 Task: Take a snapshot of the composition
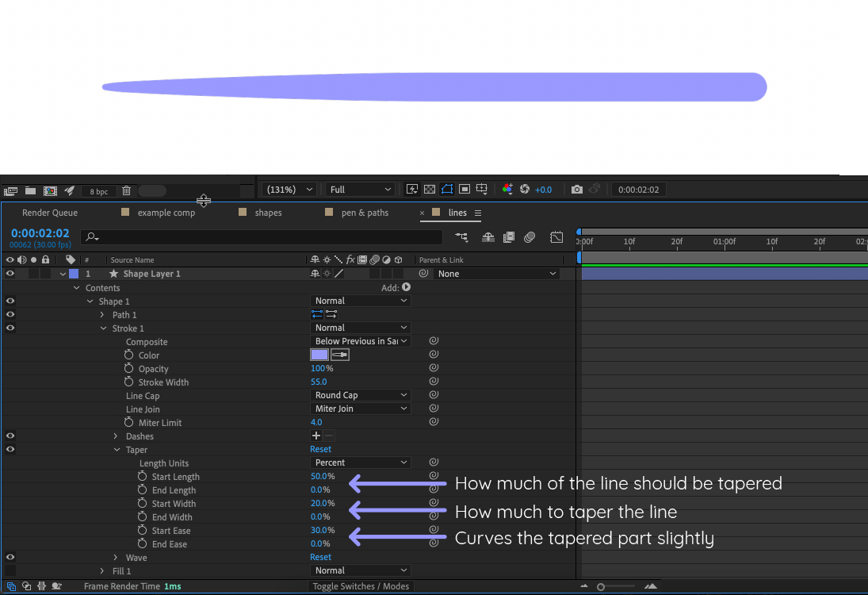[576, 189]
